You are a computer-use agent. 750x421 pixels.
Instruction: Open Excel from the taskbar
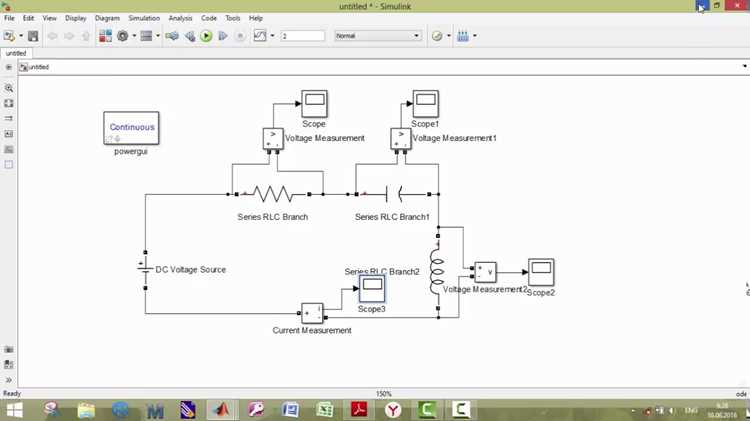(325, 410)
